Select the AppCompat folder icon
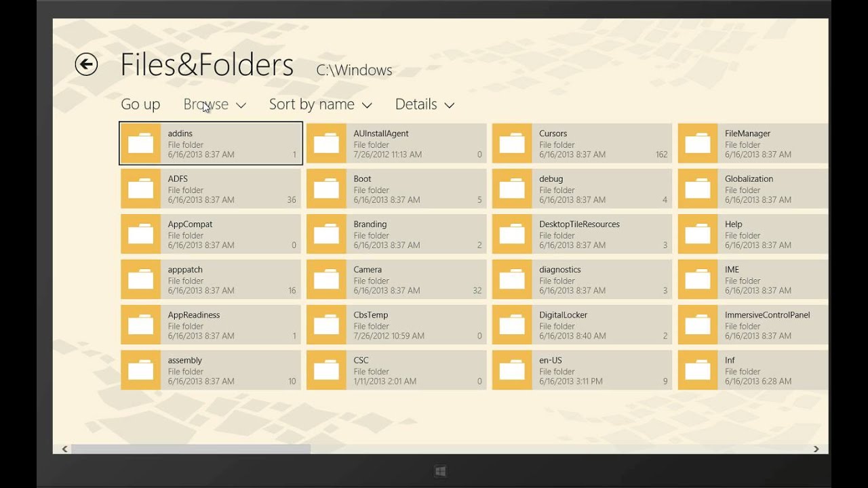Image resolution: width=868 pixels, height=488 pixels. pos(141,235)
